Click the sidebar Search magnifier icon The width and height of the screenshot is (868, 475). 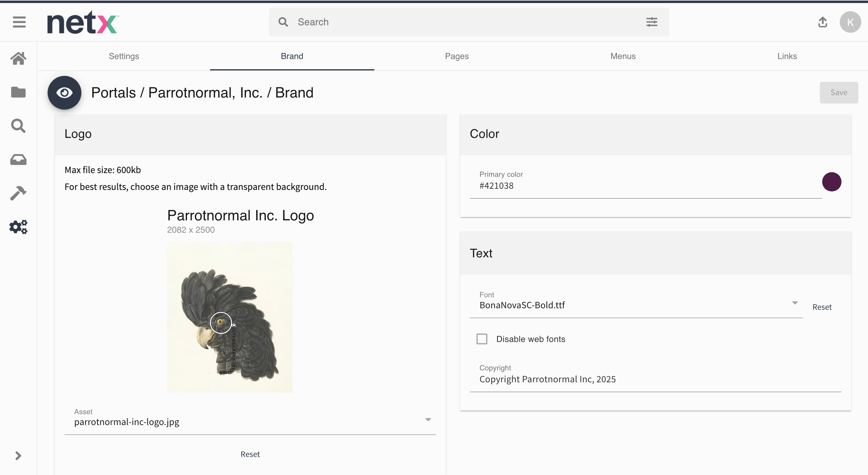pyautogui.click(x=18, y=126)
